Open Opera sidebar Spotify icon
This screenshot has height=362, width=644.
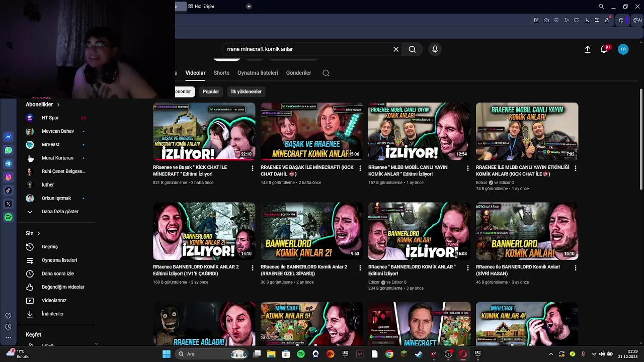[x=9, y=217]
